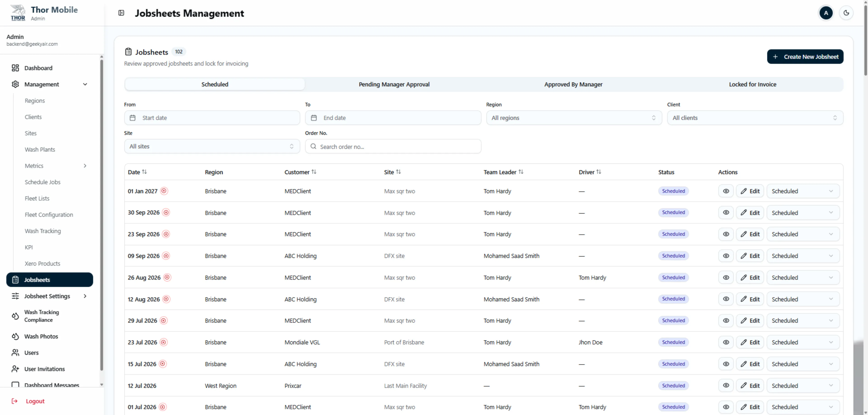This screenshot has height=415, width=868.
Task: Collapse the Management section chevron
Action: point(85,84)
